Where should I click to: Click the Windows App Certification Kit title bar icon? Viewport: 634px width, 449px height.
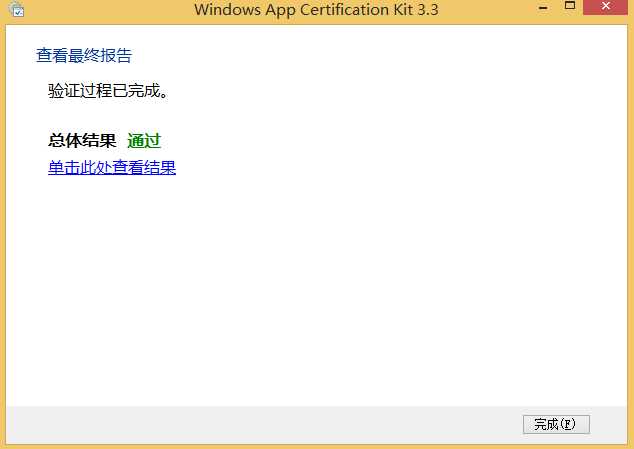[17, 9]
